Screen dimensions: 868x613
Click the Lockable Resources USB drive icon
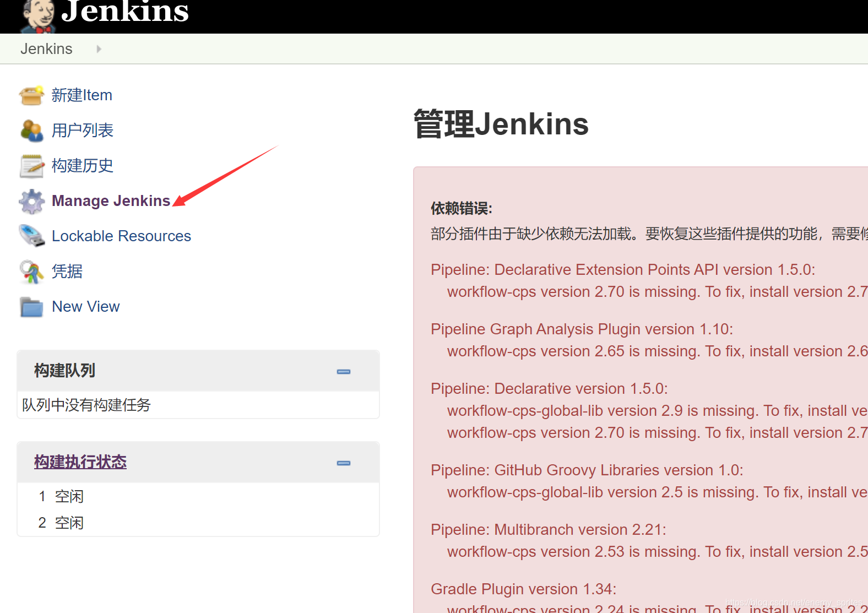click(31, 236)
